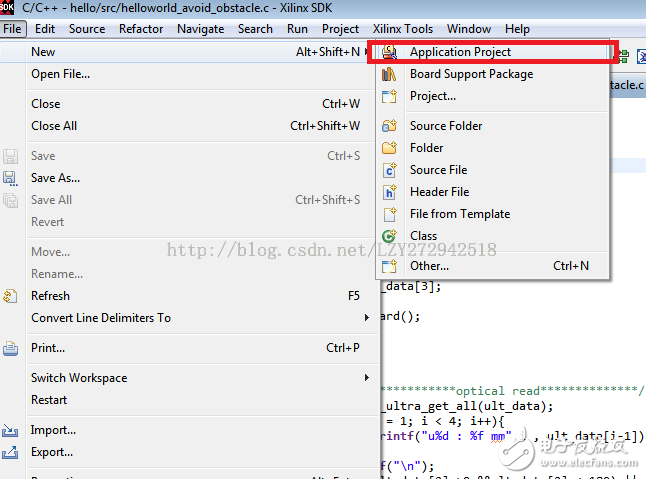Click the Board Support Package books icon
Image resolution: width=646 pixels, height=479 pixels.
(390, 74)
